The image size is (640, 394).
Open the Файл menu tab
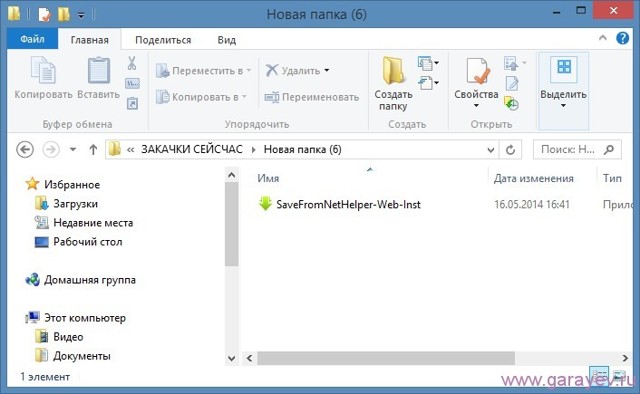click(x=32, y=39)
